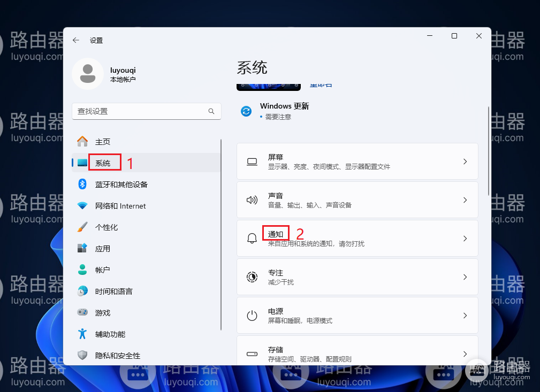This screenshot has height=392, width=540.
Task: Click the Bluetooth icon in sidebar
Action: (82, 184)
